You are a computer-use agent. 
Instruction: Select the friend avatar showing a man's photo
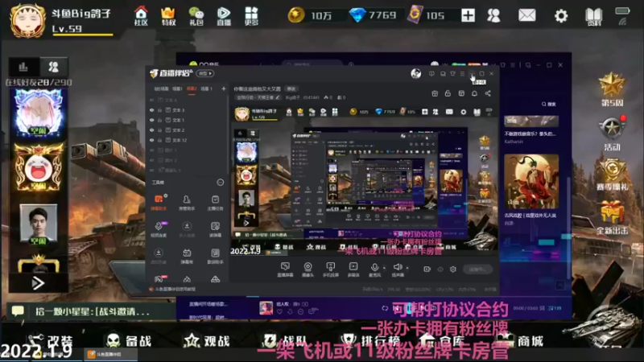pos(39,224)
